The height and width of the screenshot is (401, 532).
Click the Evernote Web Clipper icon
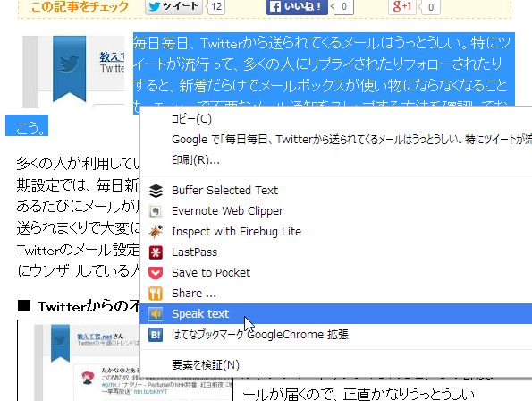156,211
